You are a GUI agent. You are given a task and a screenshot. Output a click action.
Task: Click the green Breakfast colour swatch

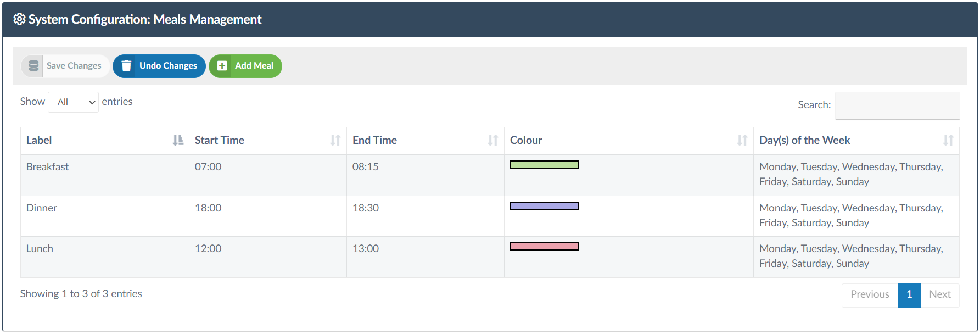(544, 165)
